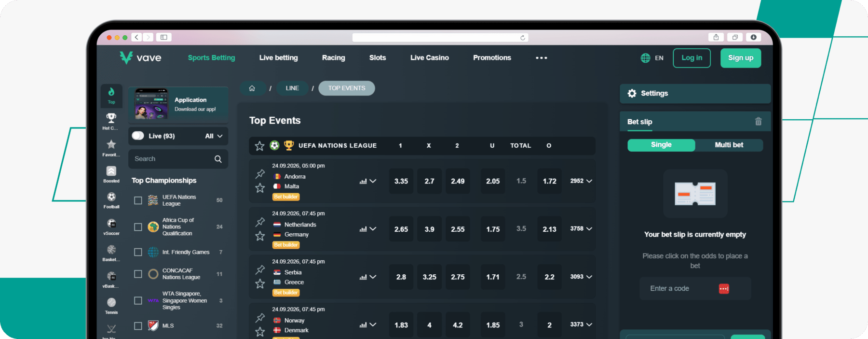The image size is (868, 339).
Task: Open the Live Casino menu
Action: [429, 58]
